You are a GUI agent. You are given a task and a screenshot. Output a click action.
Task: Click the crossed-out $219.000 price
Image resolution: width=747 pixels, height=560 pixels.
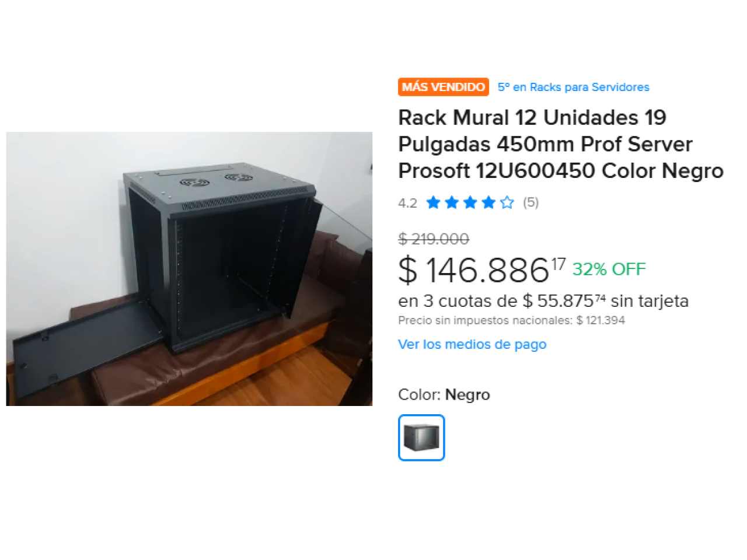434,239
